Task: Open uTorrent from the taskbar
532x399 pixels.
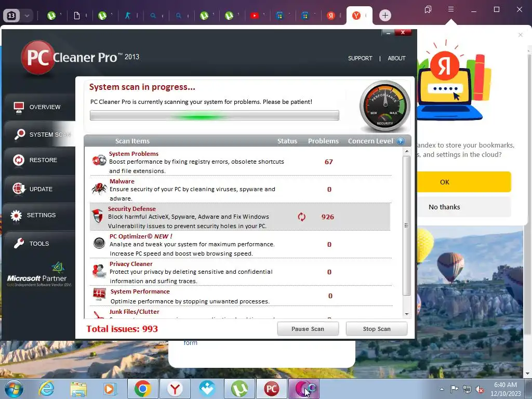Action: (240, 389)
